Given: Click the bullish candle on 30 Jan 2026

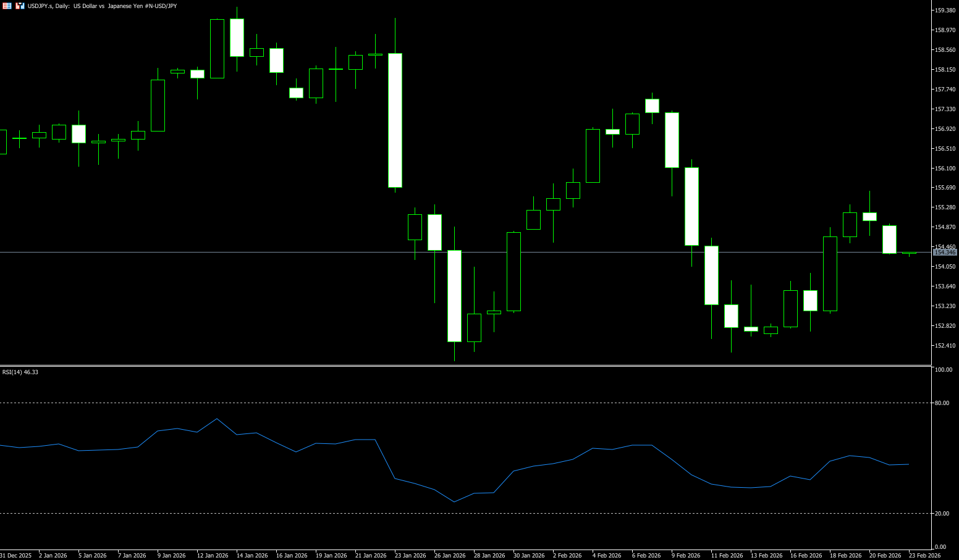Looking at the screenshot, I should pyautogui.click(x=513, y=272).
